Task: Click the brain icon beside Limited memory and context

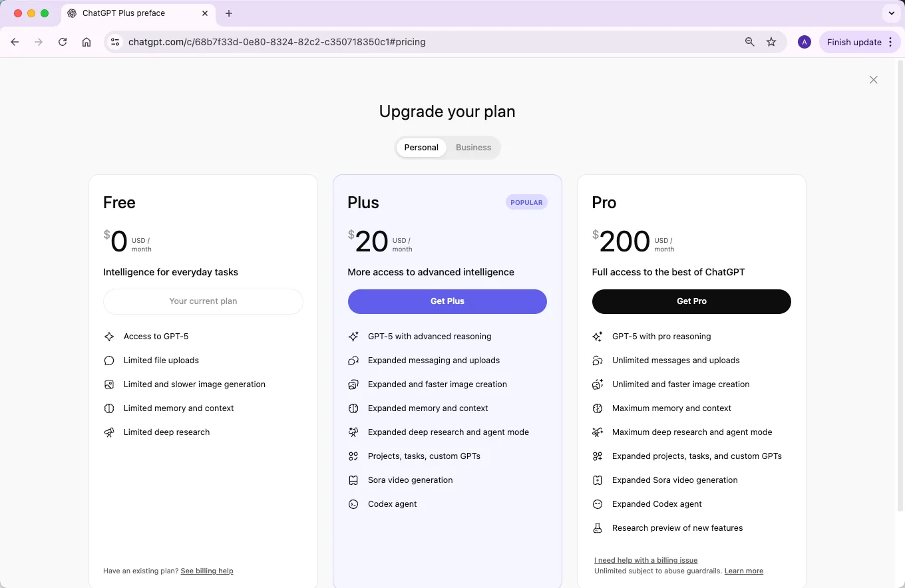Action: [x=109, y=408]
